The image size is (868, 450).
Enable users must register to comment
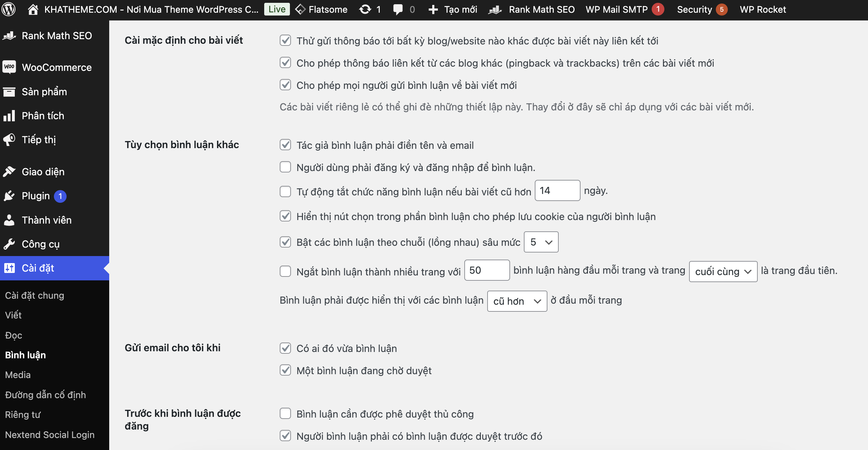pos(285,167)
